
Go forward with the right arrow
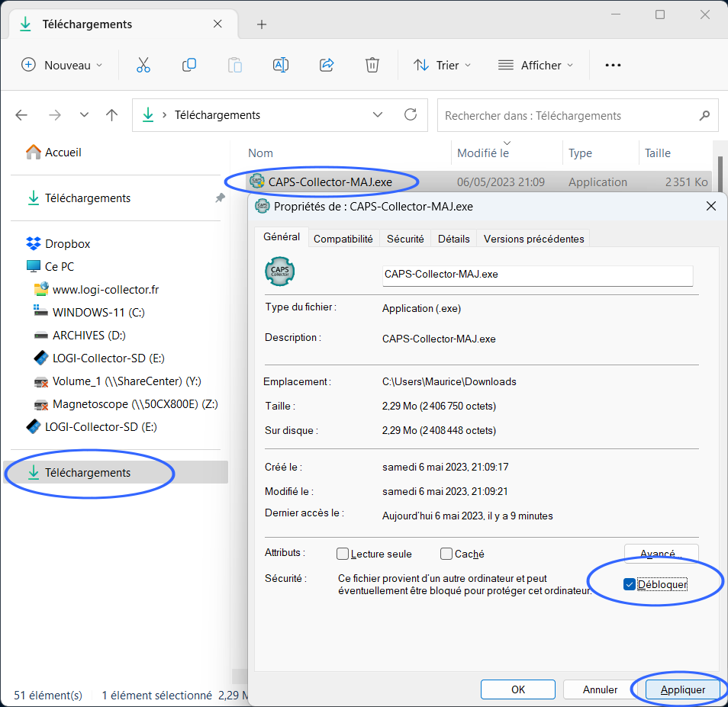click(x=55, y=115)
